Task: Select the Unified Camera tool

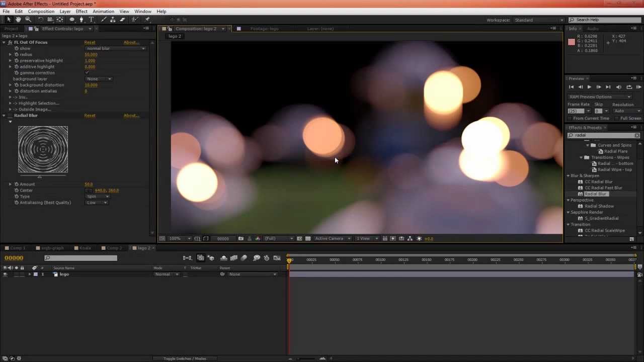Action: pyautogui.click(x=50, y=20)
